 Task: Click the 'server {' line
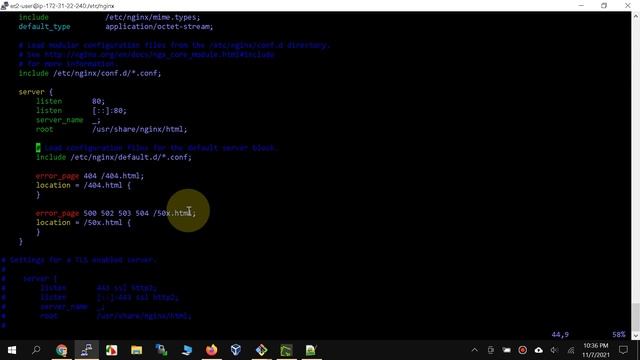pos(36,92)
